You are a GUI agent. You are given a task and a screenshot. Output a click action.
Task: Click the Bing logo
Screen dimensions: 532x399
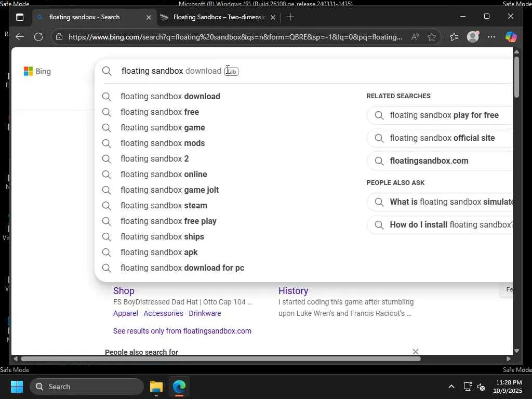point(37,71)
